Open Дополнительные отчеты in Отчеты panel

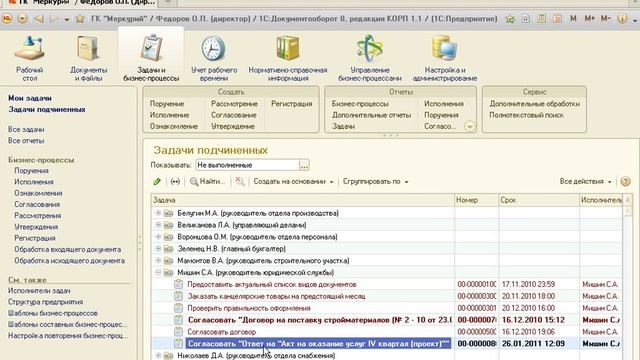(x=371, y=115)
